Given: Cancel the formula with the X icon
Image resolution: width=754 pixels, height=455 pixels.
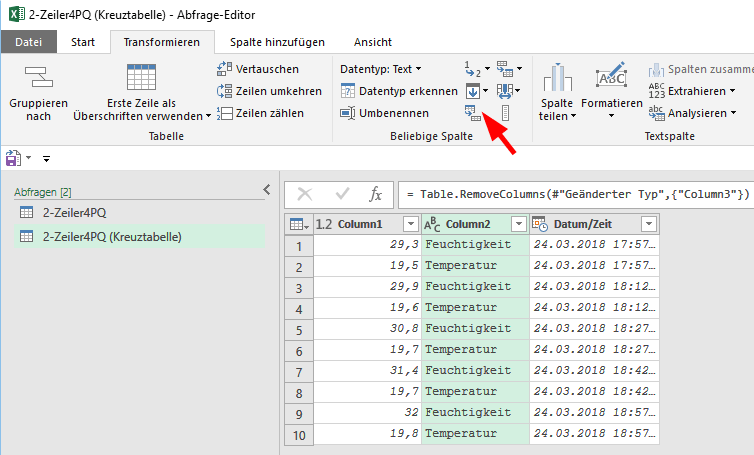Looking at the screenshot, I should (x=305, y=194).
